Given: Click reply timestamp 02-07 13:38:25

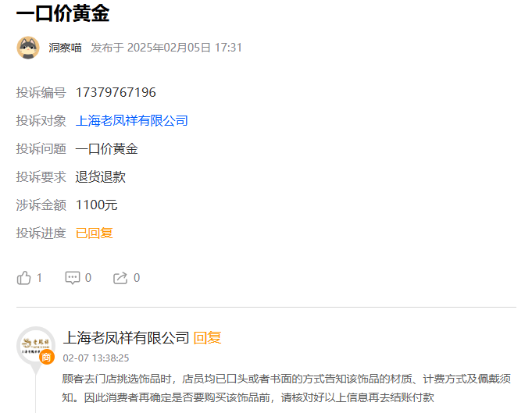Looking at the screenshot, I should click(96, 358).
